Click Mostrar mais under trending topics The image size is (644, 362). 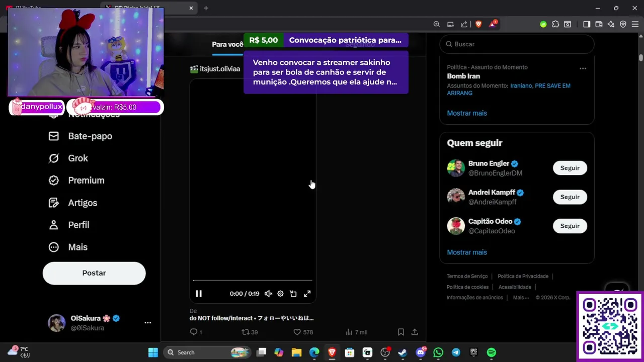(467, 113)
